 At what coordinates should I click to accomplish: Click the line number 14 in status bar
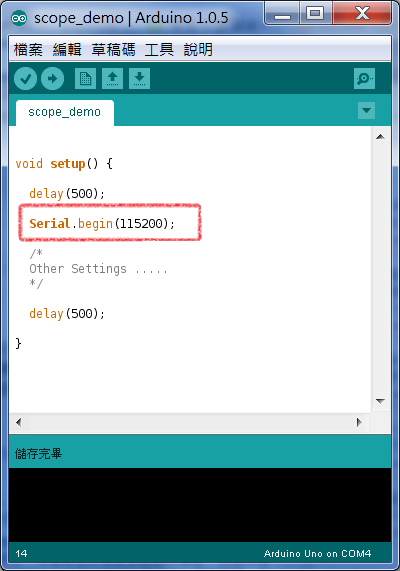click(x=21, y=554)
